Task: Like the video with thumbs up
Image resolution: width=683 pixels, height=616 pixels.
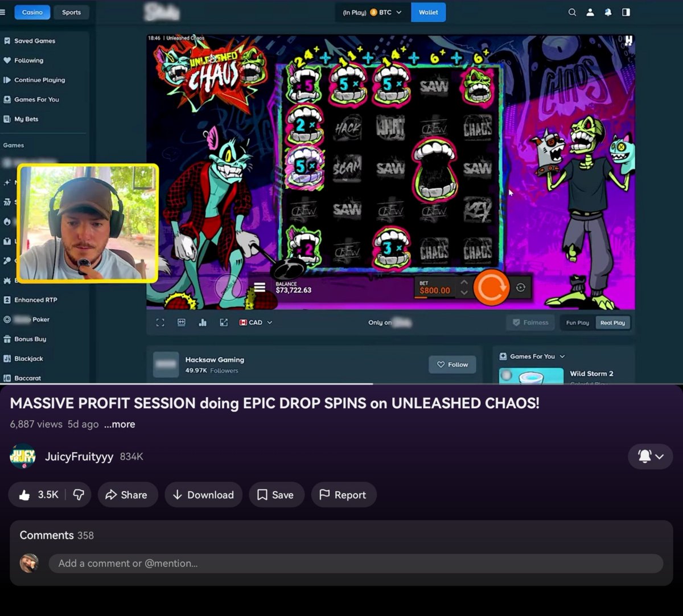Action: [x=38, y=495]
